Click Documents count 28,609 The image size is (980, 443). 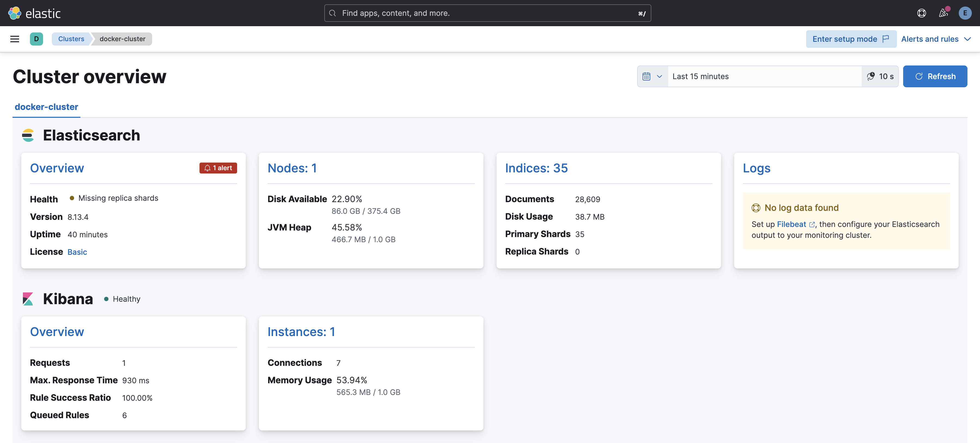587,199
